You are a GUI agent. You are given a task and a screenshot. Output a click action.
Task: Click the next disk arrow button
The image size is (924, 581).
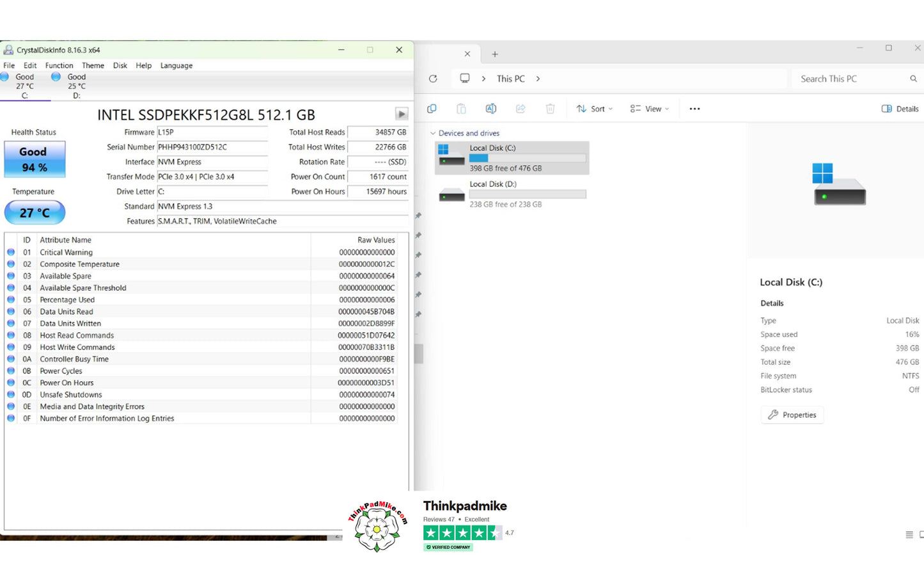402,114
